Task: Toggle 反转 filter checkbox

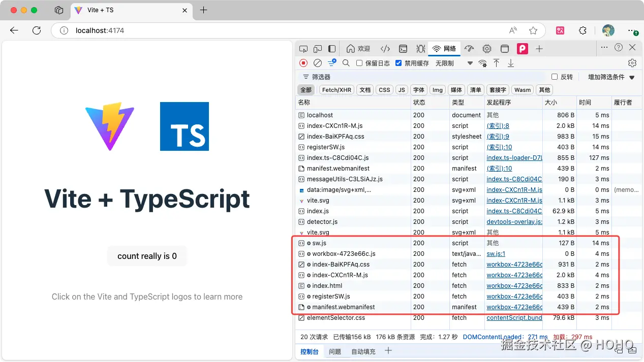Action: 555,77
